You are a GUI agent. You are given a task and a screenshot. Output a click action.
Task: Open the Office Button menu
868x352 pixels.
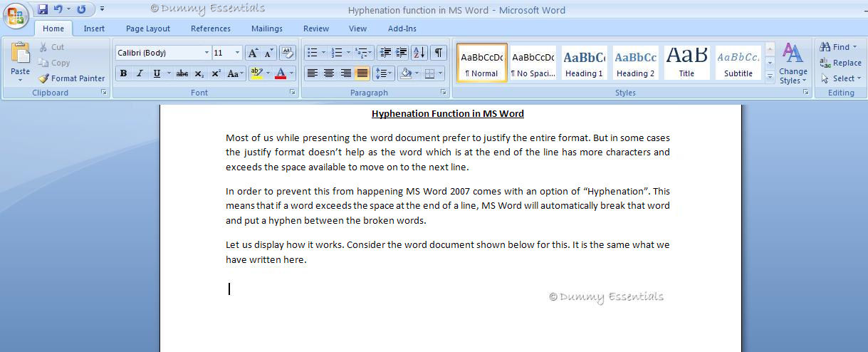(x=16, y=15)
